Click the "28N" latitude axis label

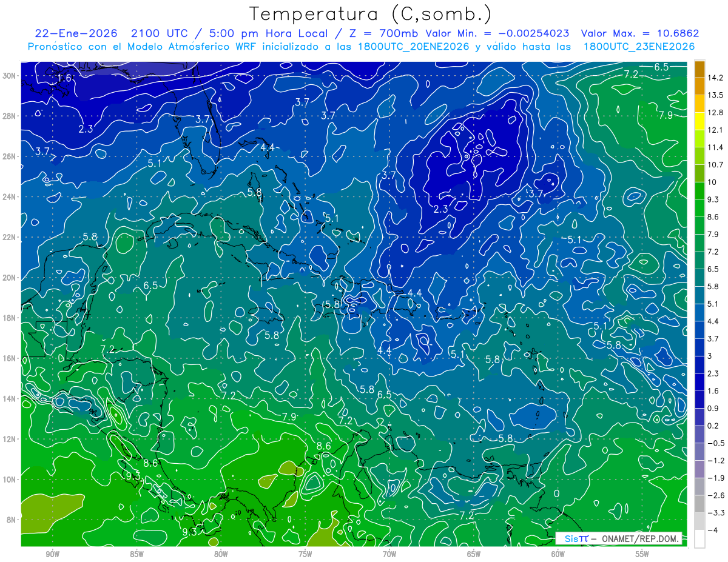tap(10, 116)
